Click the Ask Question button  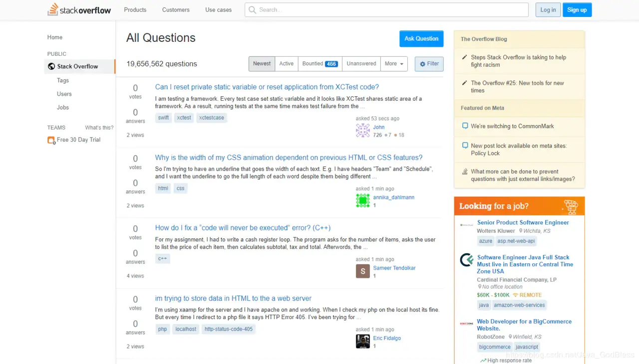421,39
